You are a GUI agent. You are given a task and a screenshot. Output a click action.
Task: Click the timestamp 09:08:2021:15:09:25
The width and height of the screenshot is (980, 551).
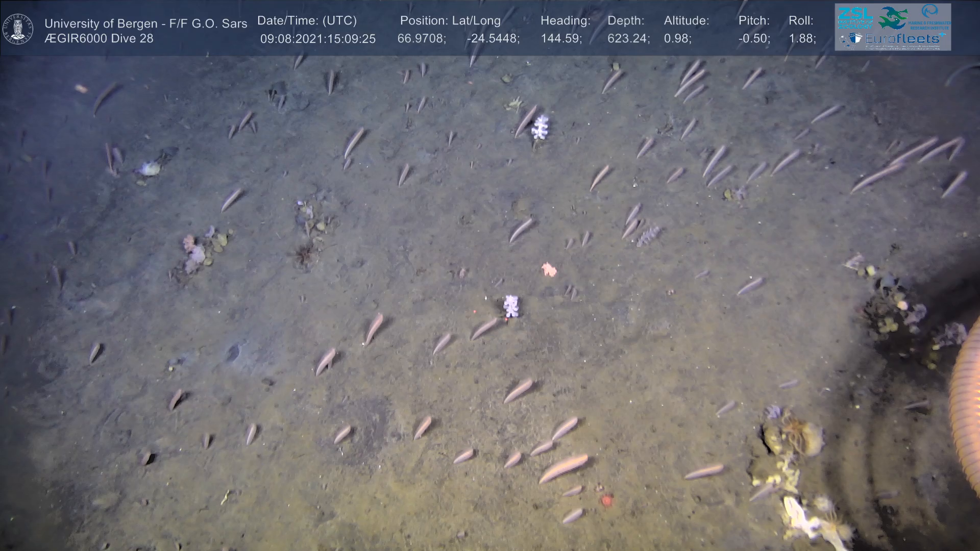tap(317, 39)
